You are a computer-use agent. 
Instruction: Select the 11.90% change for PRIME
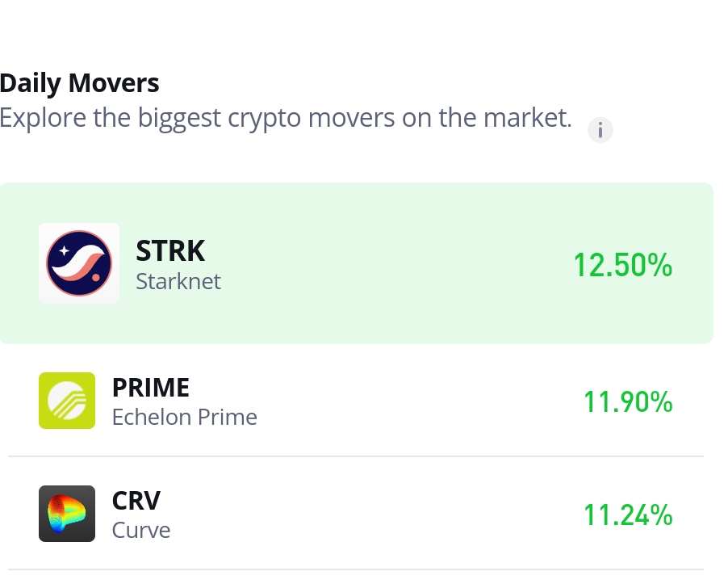coord(628,401)
